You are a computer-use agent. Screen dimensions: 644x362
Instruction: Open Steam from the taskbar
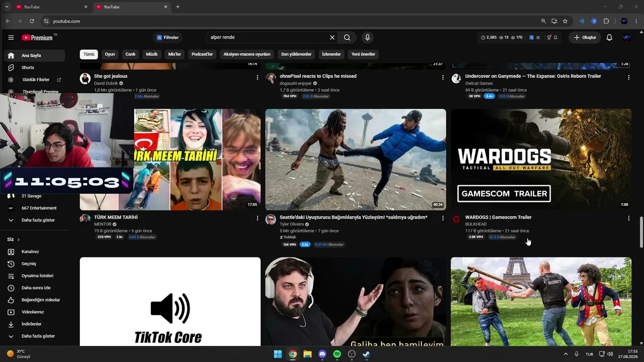click(366, 354)
